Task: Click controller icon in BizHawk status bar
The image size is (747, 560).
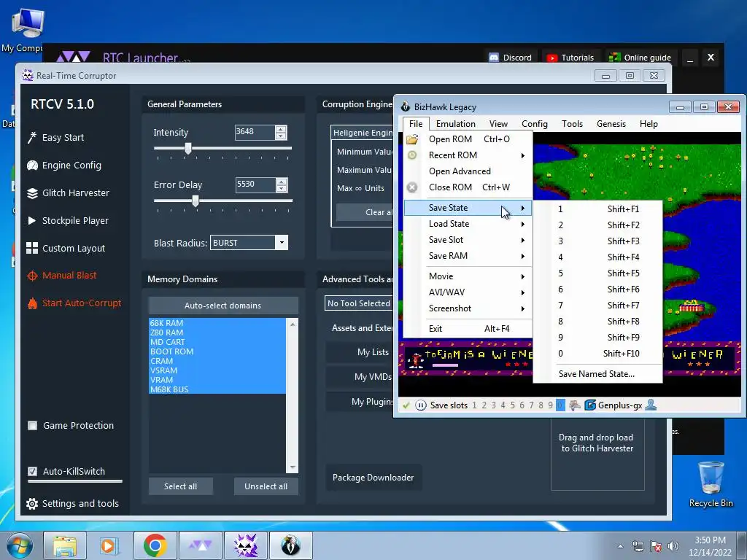Action: click(575, 405)
